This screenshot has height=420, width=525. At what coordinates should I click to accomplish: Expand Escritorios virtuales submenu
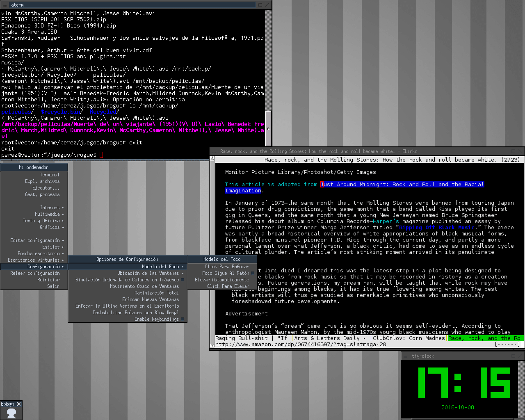(x=34, y=260)
